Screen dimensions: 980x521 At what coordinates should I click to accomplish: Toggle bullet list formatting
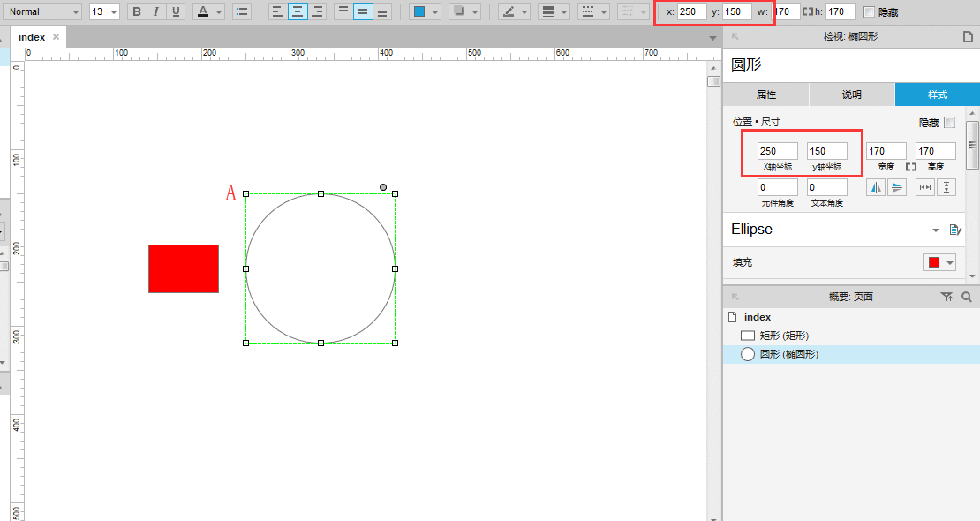pyautogui.click(x=242, y=11)
